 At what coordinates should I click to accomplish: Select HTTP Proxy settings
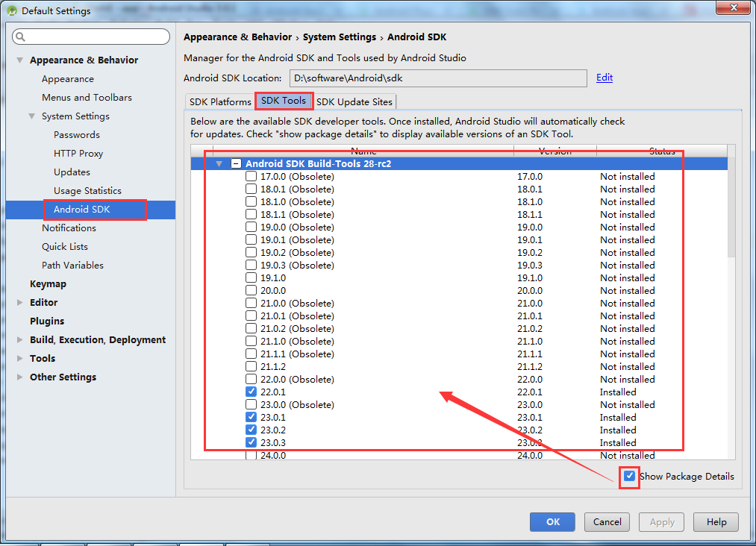[x=78, y=153]
